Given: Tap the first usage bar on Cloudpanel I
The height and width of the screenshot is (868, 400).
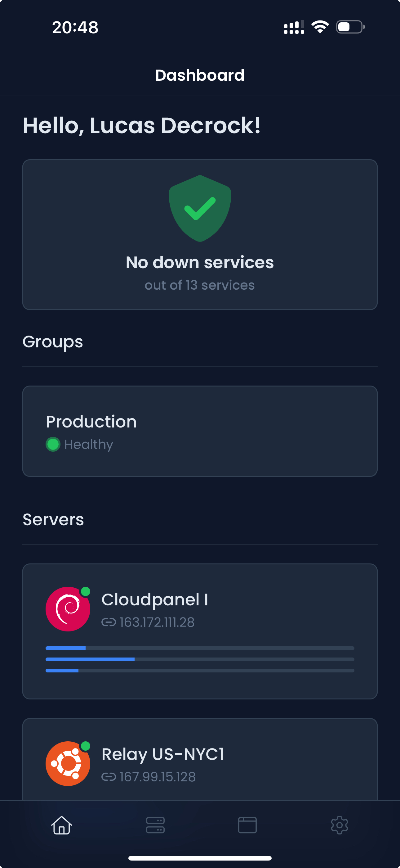Looking at the screenshot, I should tap(200, 648).
